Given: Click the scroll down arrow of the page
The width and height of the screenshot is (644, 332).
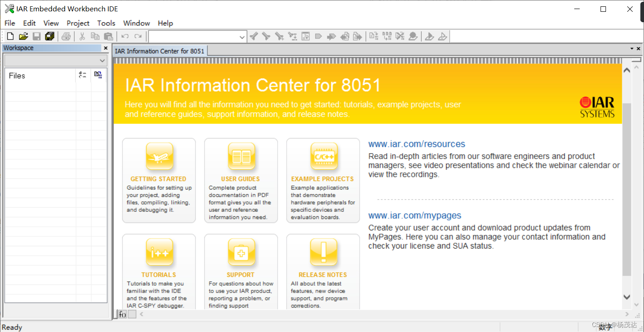Looking at the screenshot, I should (627, 297).
